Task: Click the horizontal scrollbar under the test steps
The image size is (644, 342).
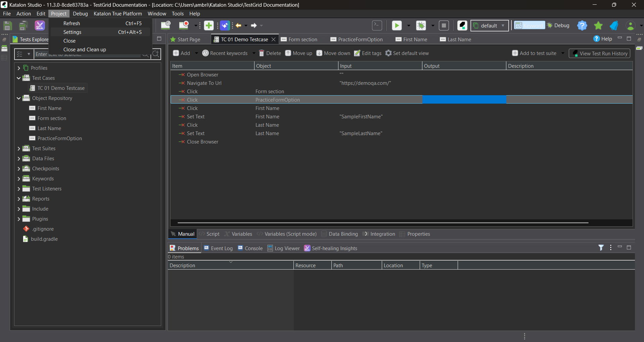Action: [383, 223]
